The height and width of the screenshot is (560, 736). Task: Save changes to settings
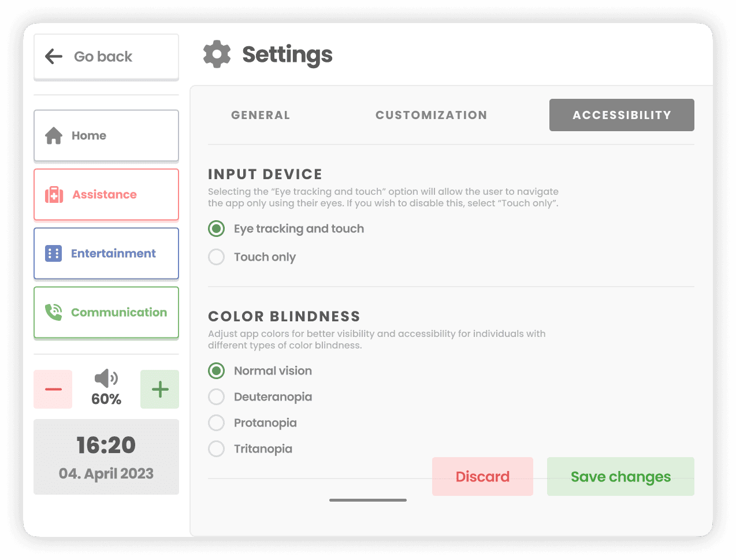620,476
